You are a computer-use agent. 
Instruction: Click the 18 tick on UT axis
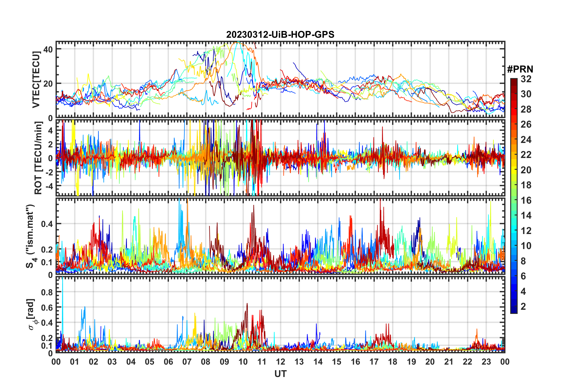(393, 362)
